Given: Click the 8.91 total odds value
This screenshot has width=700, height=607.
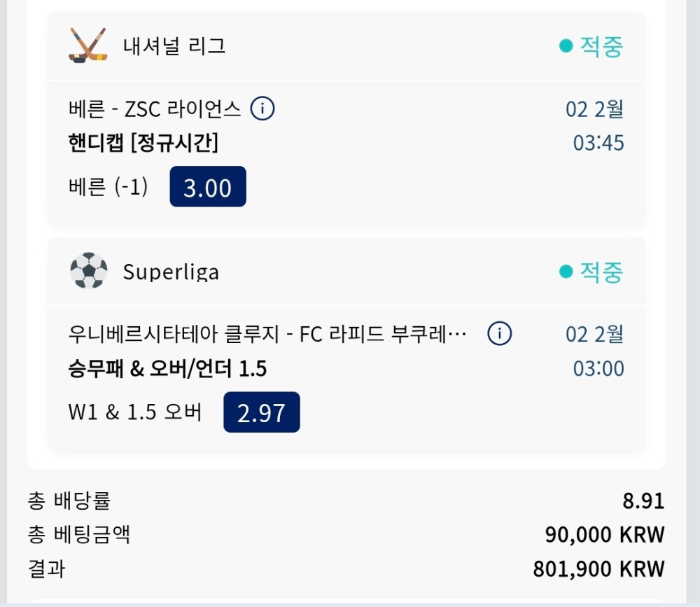Looking at the screenshot, I should tap(643, 501).
